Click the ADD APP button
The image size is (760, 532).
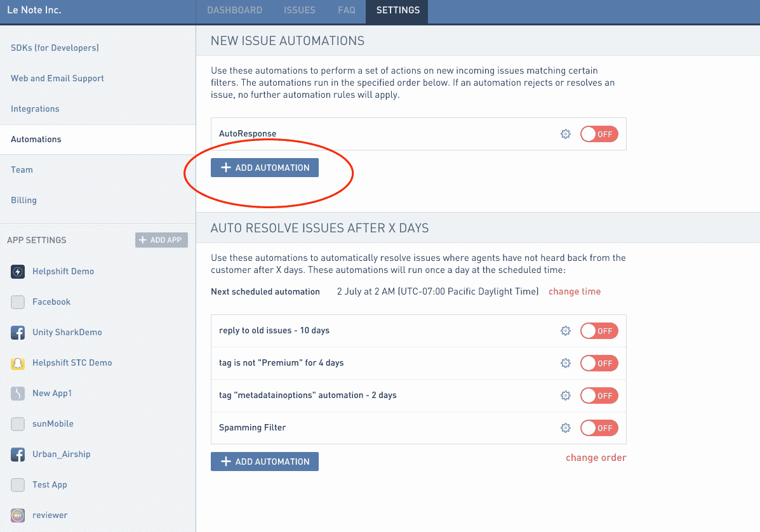(161, 239)
